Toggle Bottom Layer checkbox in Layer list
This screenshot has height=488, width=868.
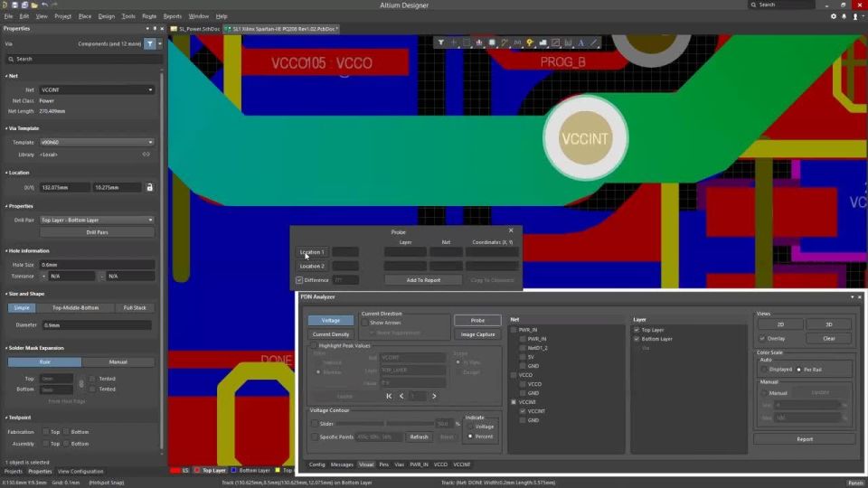click(x=637, y=339)
